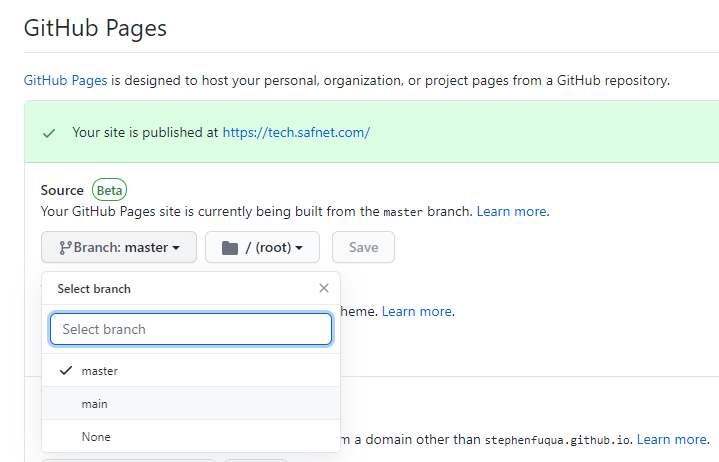
Task: Focus the Select branch filter field
Action: pos(191,329)
